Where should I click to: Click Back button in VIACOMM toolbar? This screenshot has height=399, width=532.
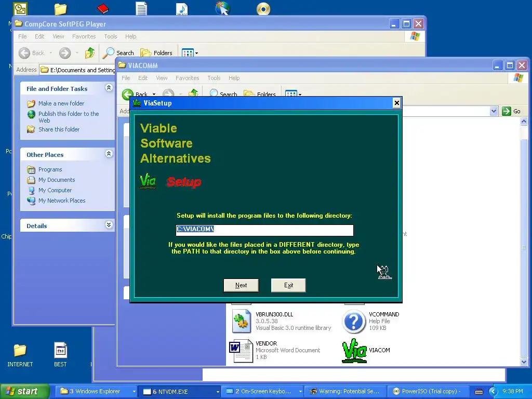point(135,94)
